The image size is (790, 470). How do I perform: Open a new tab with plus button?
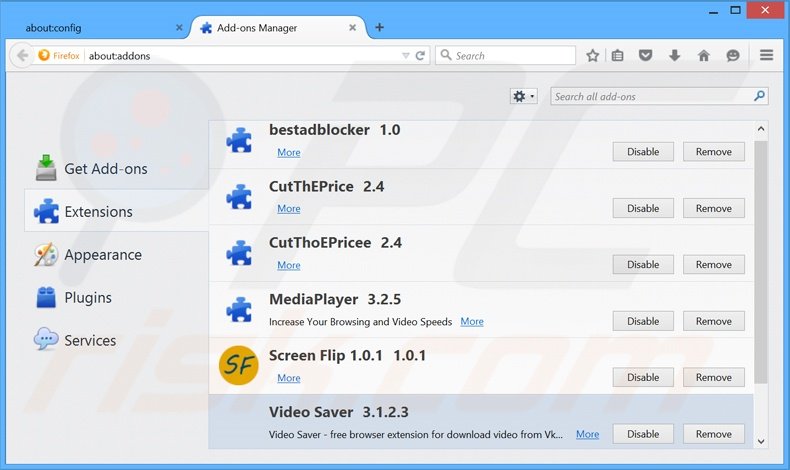tap(379, 27)
